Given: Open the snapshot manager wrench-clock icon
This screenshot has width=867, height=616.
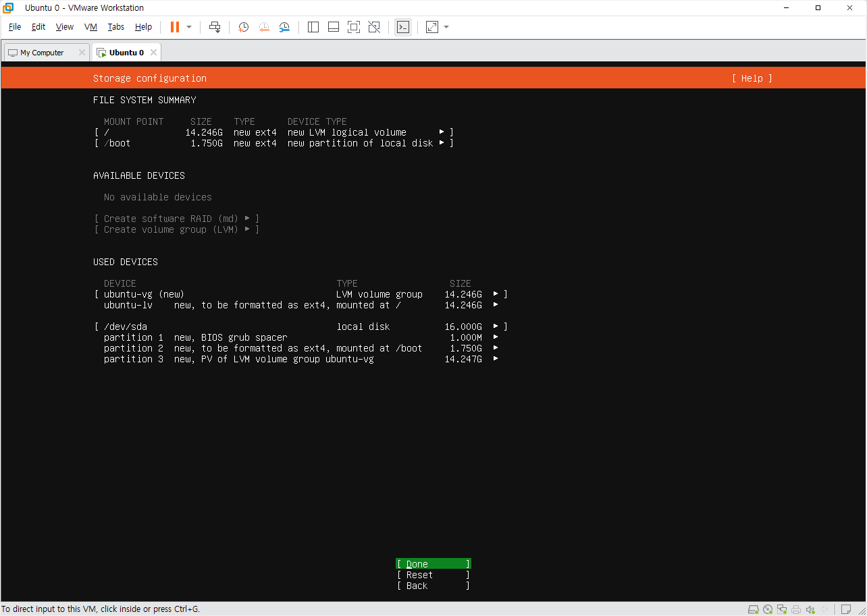Looking at the screenshot, I should 284,27.
